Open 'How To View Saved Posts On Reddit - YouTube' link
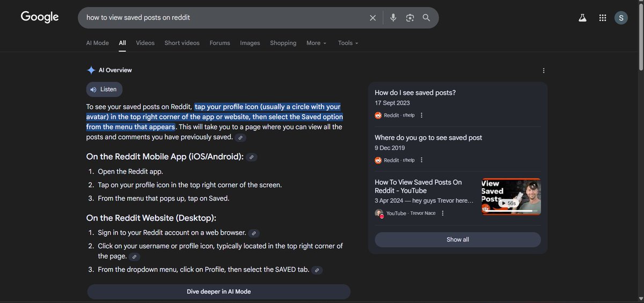The height and width of the screenshot is (303, 644). pos(418,187)
